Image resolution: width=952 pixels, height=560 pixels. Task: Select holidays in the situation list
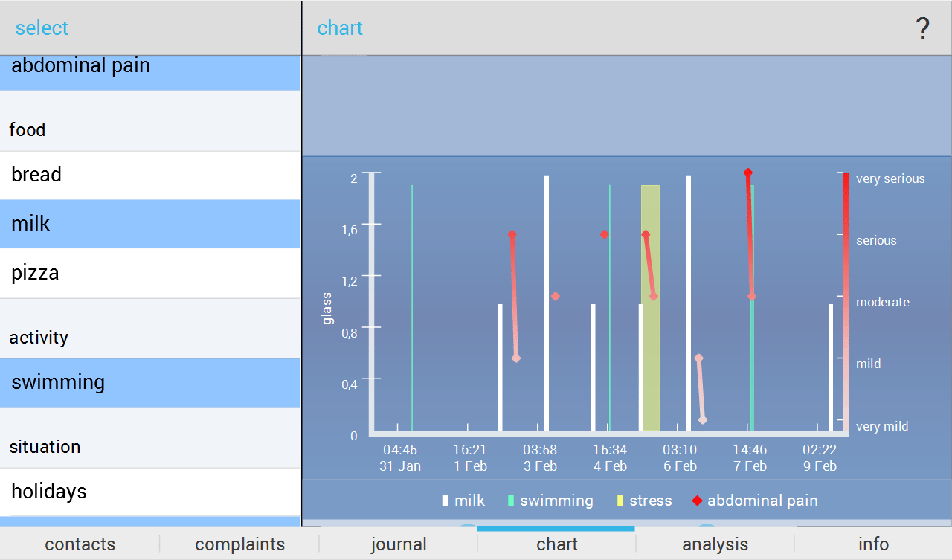pos(150,492)
